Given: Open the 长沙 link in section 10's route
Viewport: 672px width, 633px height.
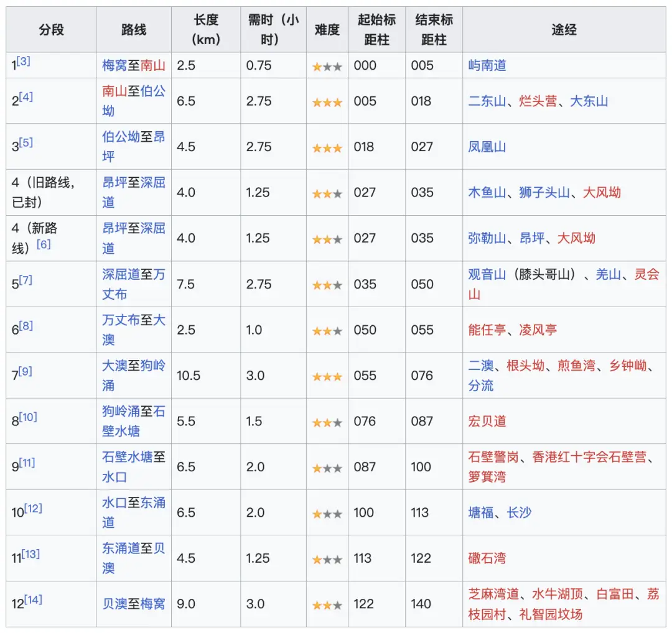Looking at the screenshot, I should coord(520,512).
